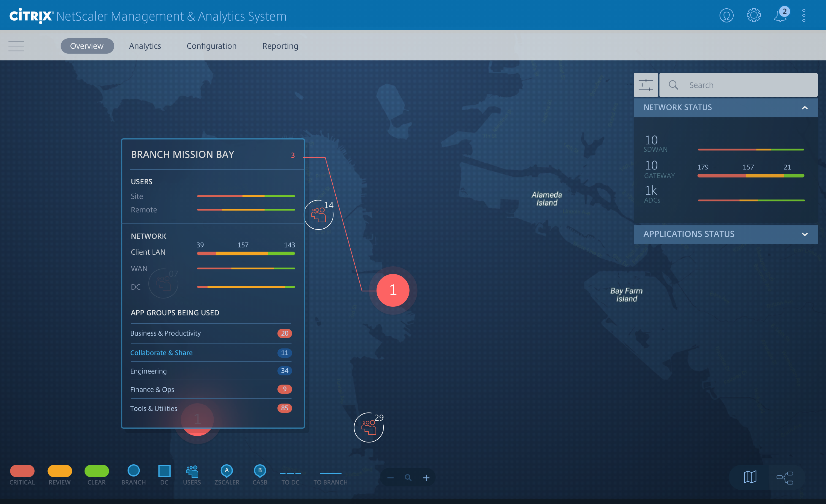This screenshot has width=826, height=504.
Task: Click the ADCs status bar
Action: click(x=751, y=200)
